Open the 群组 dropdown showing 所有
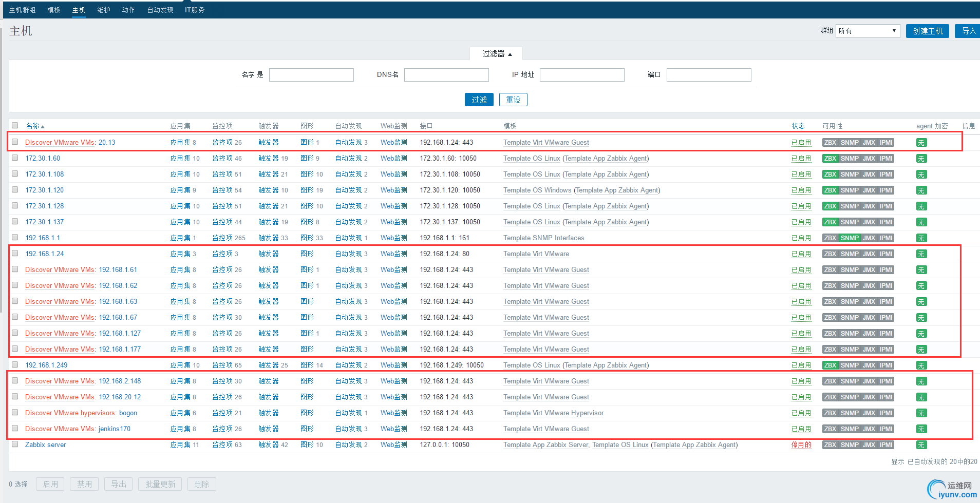 pos(868,31)
